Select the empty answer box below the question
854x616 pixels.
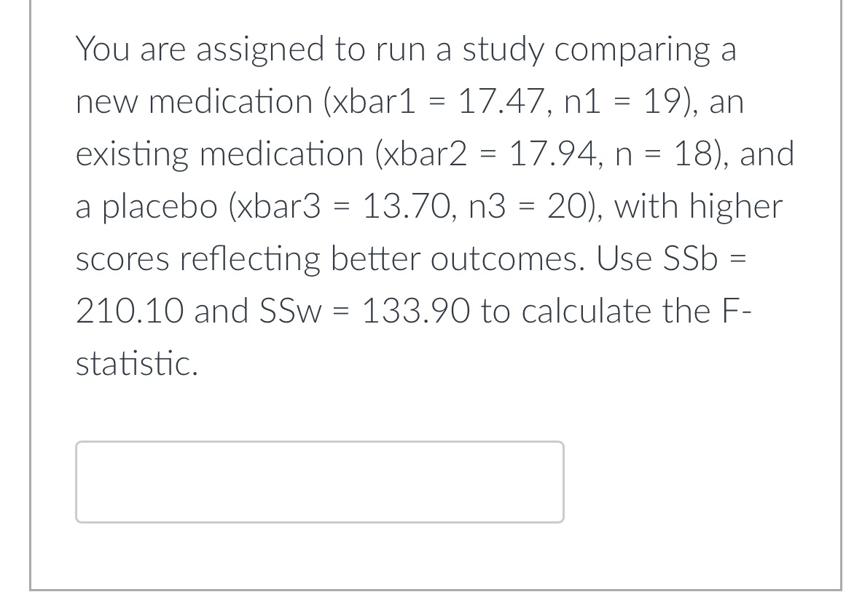pyautogui.click(x=319, y=481)
